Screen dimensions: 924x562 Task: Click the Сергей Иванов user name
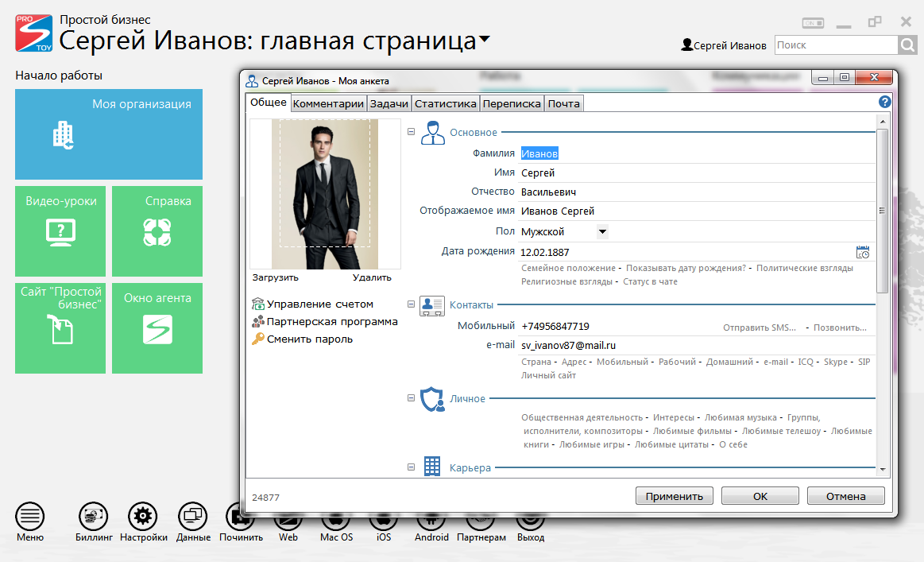coord(730,45)
